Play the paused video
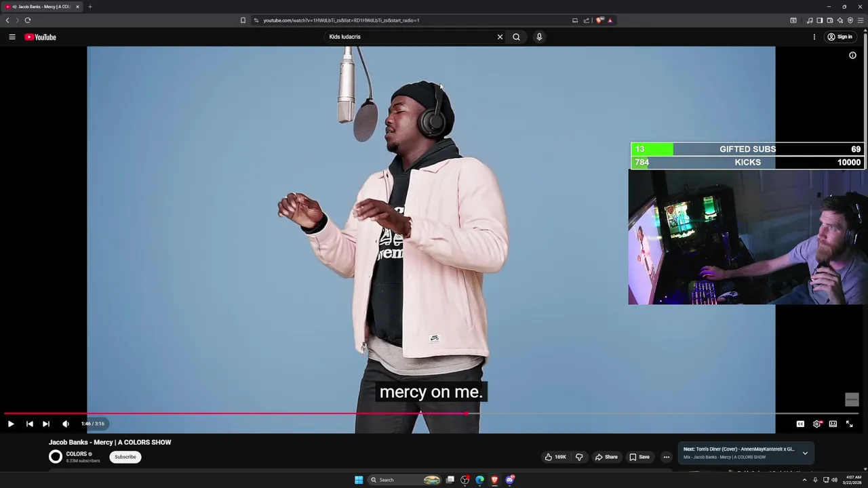868x488 pixels. tap(11, 424)
